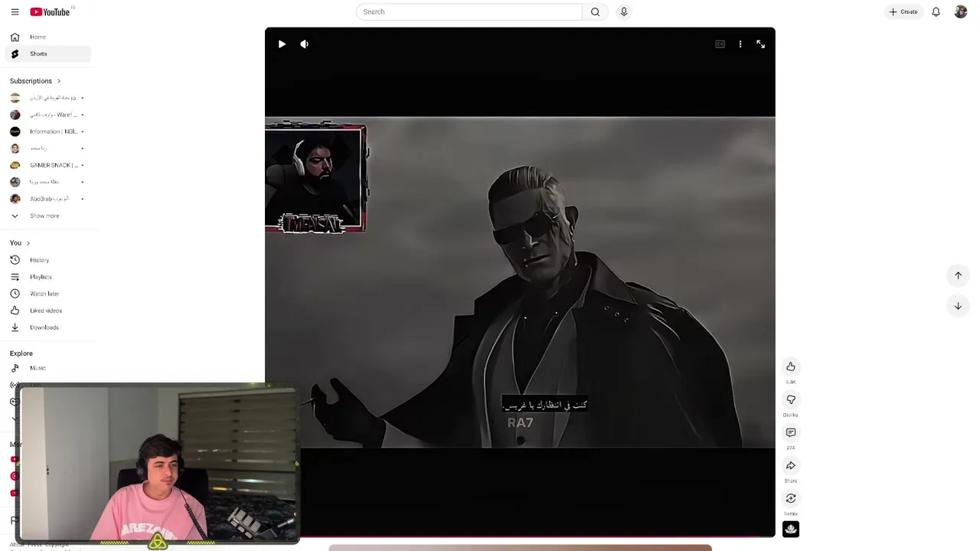The height and width of the screenshot is (551, 980).
Task: Click the GAMER SNACK channel avatar
Action: coord(15,165)
